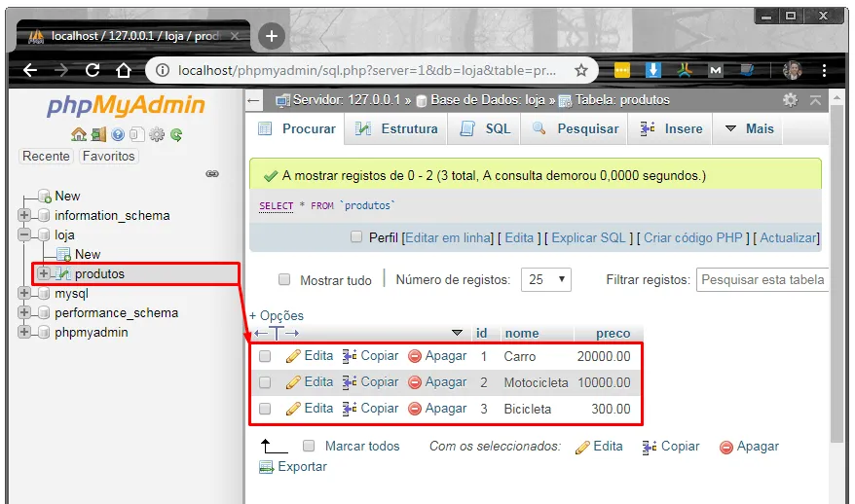Viewport: 855px width, 504px height.
Task: Open SQL tab
Action: pos(485,129)
